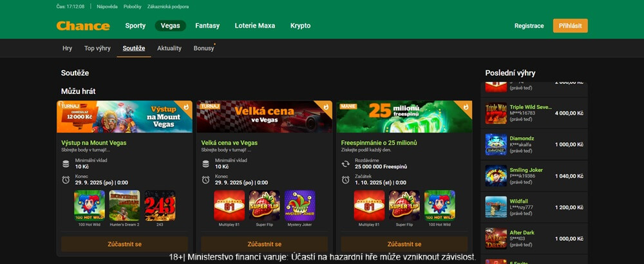Open Mystery Joker game icon
Screen dimensions: 644x264
tap(299, 205)
